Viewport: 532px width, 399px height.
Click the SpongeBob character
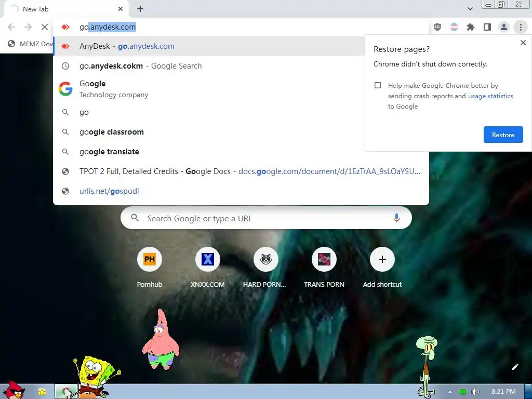coord(96,376)
